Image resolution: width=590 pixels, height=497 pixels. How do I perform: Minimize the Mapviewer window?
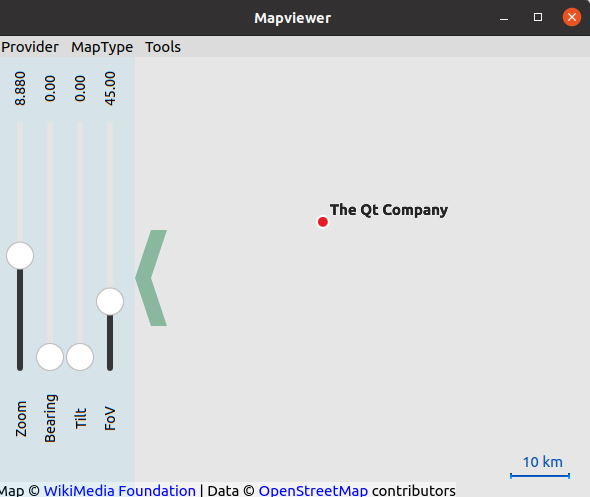pyautogui.click(x=504, y=18)
